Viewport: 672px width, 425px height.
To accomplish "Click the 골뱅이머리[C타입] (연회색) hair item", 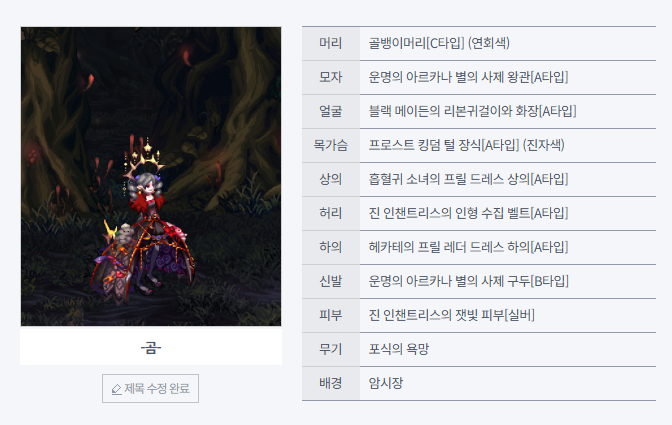I will pos(439,43).
